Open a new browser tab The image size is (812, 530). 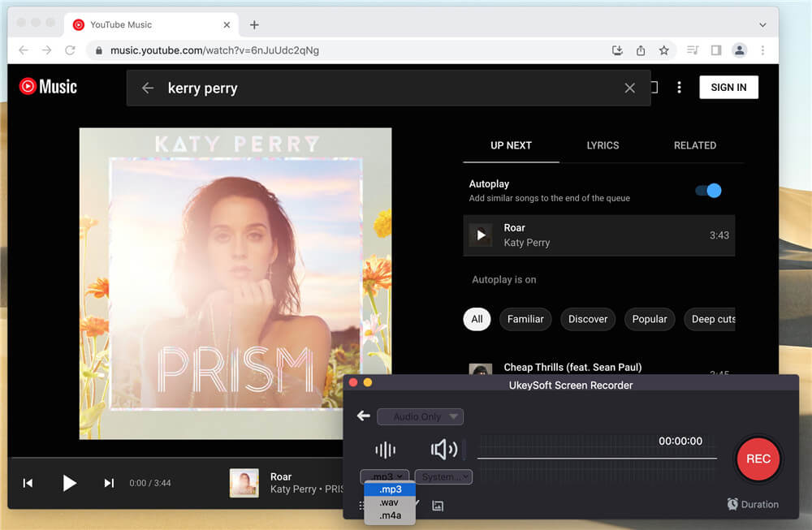pyautogui.click(x=254, y=25)
